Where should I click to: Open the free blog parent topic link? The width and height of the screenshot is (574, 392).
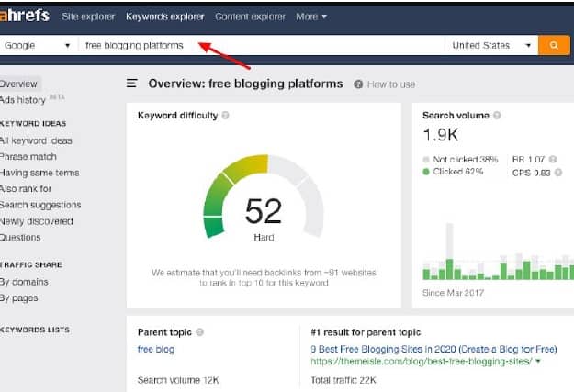(155, 349)
